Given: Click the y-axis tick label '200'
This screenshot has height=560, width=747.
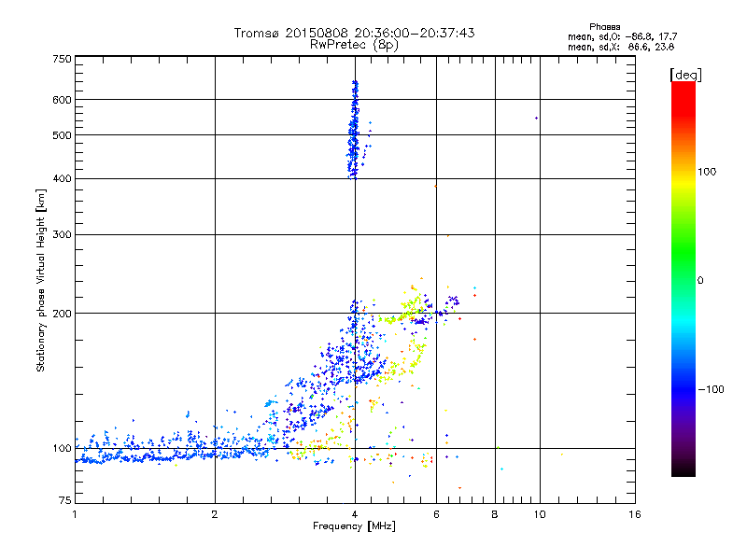Looking at the screenshot, I should [62, 314].
